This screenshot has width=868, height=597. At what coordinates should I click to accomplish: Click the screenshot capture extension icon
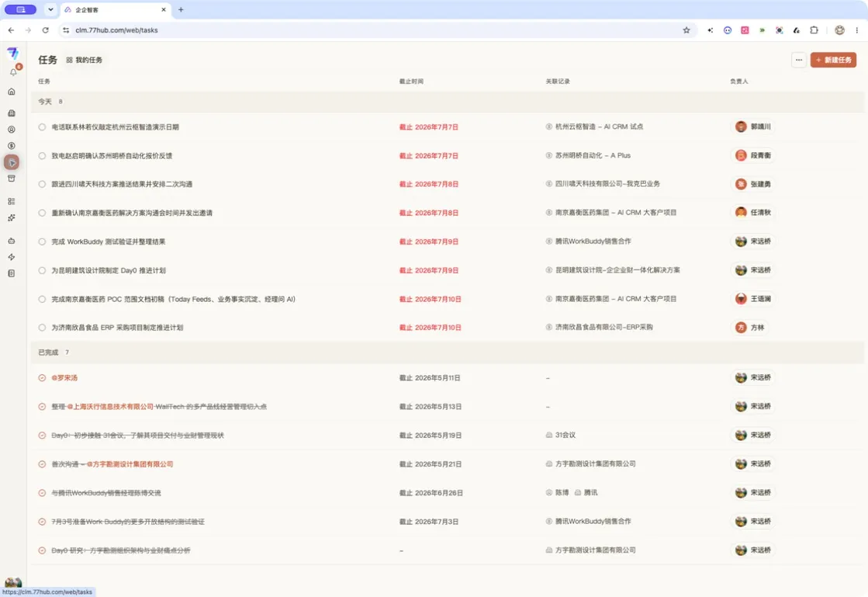(x=780, y=30)
